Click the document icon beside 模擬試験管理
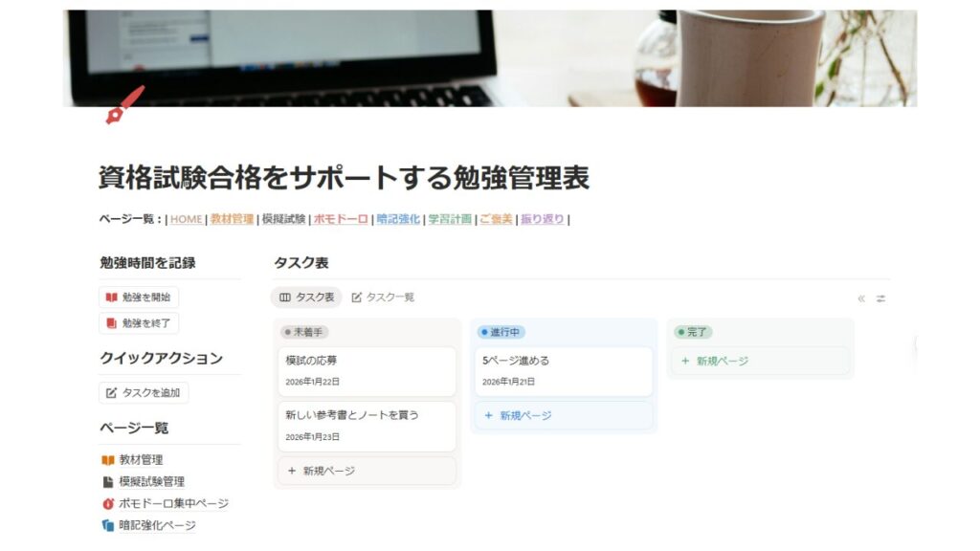This screenshot has height=551, width=980. click(107, 482)
